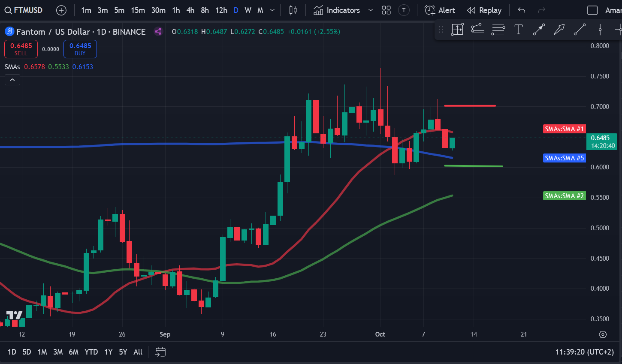Open the Indicators dialog
Screen dimensions: 622x364
[x=337, y=10]
